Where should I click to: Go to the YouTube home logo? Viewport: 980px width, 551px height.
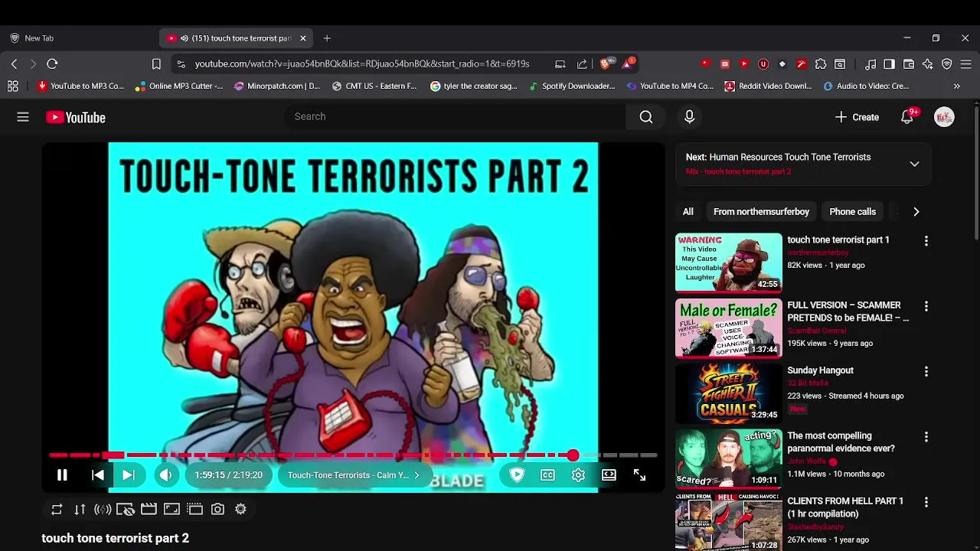point(76,117)
